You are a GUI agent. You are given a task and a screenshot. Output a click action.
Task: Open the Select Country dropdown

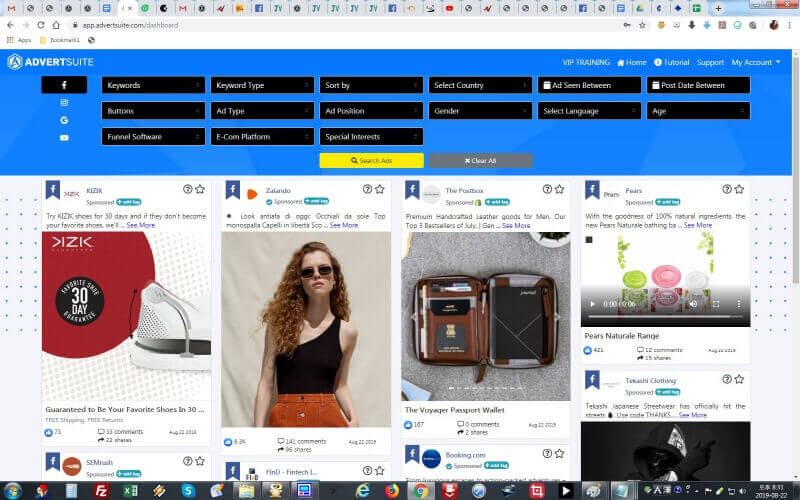[480, 85]
